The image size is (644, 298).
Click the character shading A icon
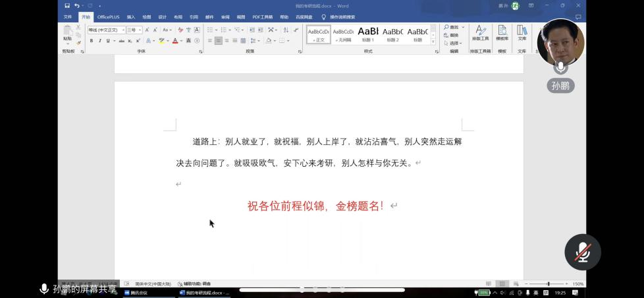coord(188,41)
